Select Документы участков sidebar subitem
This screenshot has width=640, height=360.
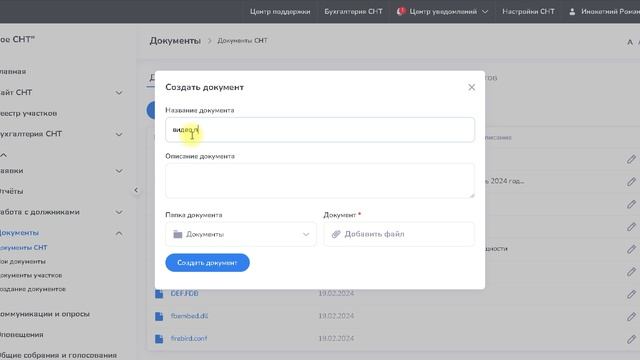click(x=31, y=275)
